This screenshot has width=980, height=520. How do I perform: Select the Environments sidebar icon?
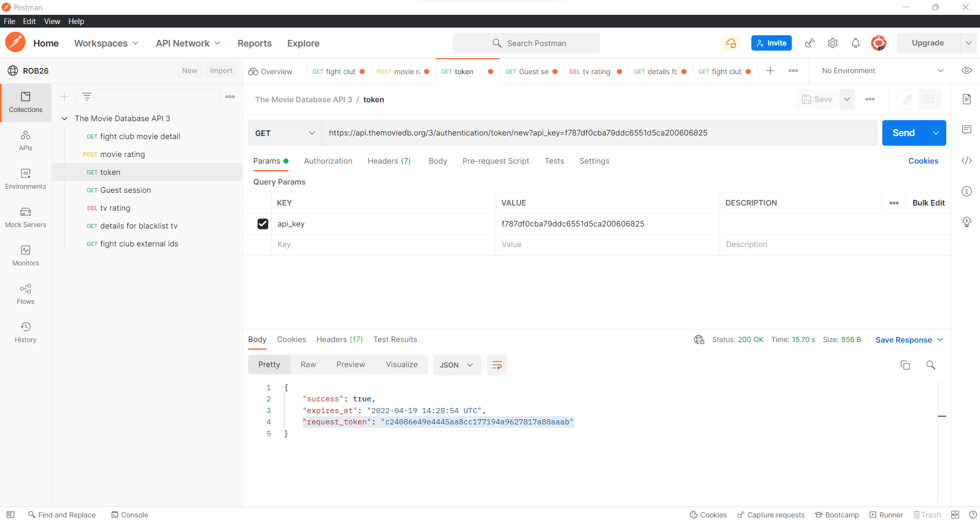coord(25,178)
